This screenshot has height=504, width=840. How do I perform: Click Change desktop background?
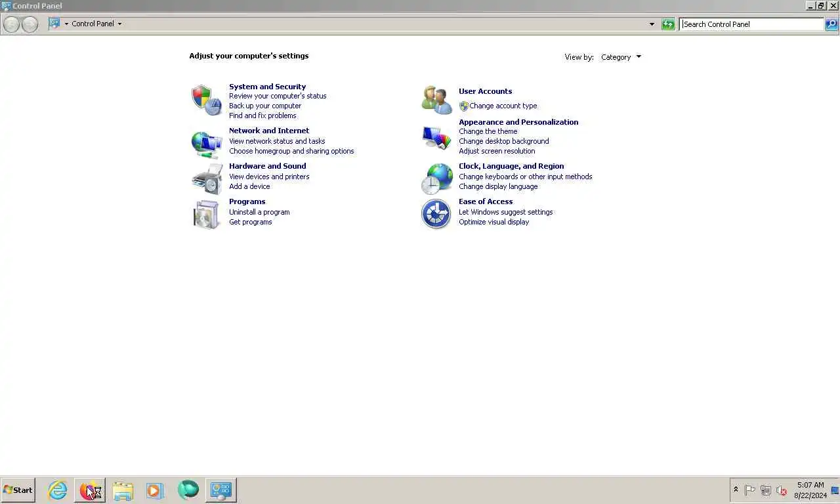click(503, 141)
